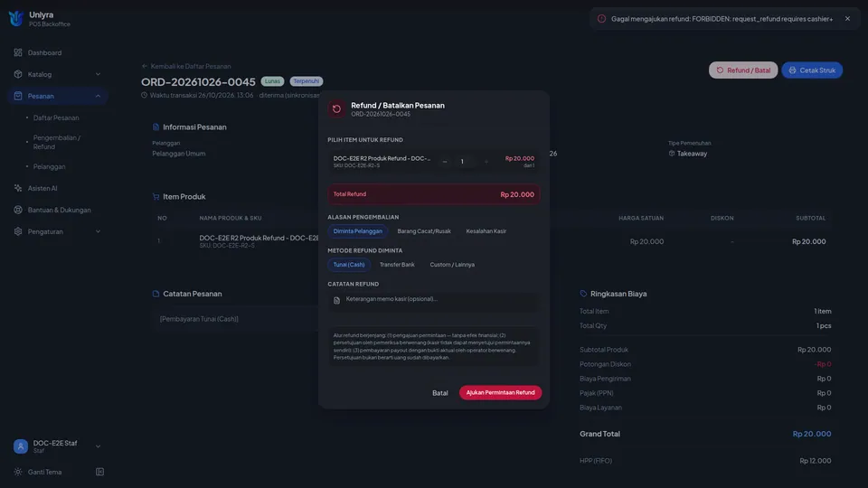
Task: Select Transfer Bank refund method
Action: (397, 265)
